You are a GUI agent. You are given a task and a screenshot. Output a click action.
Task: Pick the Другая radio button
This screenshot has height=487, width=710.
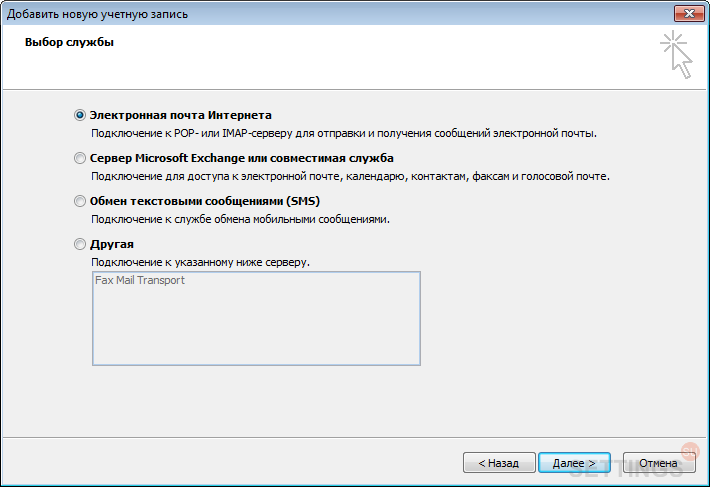80,244
